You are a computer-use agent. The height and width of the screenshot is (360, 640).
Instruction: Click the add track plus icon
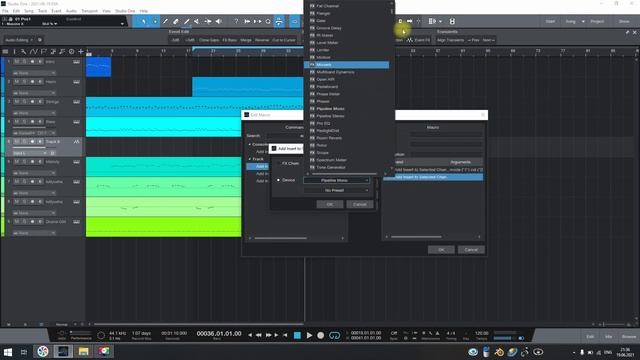[x=81, y=51]
